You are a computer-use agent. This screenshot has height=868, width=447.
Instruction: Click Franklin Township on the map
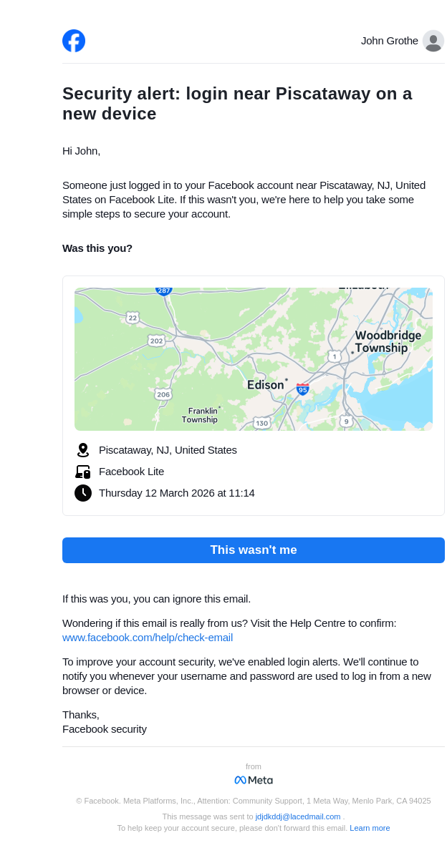200,415
